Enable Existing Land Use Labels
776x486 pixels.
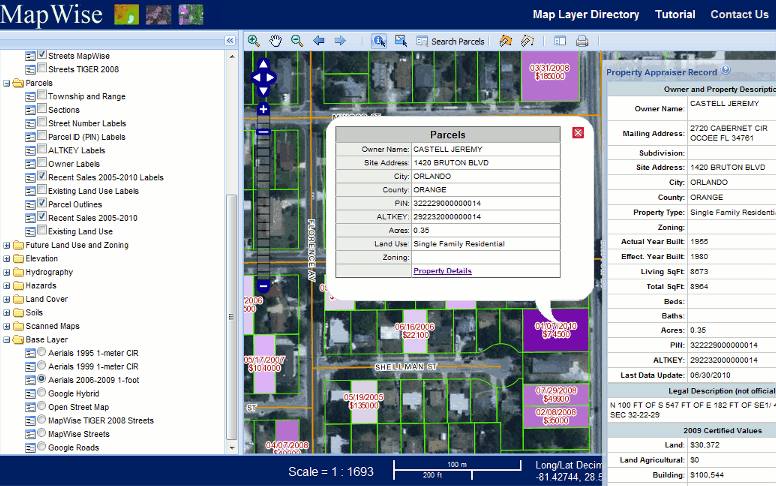42,189
